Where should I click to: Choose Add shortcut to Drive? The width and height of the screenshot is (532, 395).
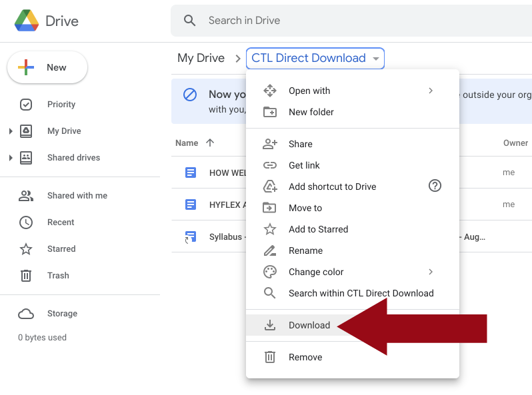(353, 187)
